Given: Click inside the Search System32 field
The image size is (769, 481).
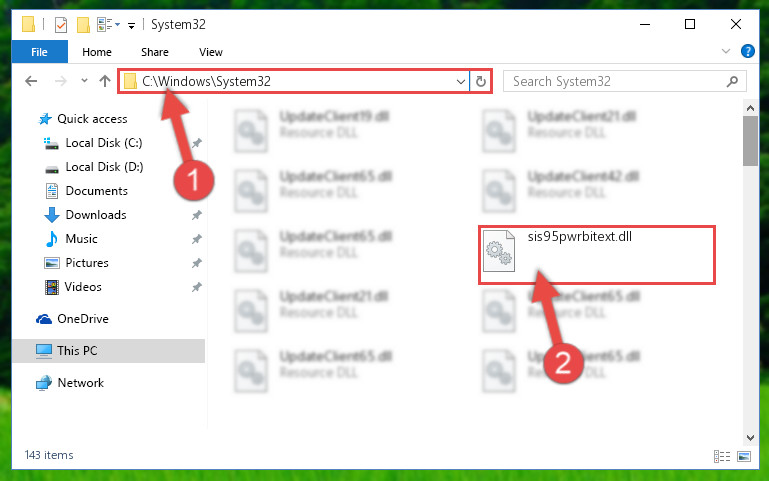Looking at the screenshot, I should tap(616, 81).
